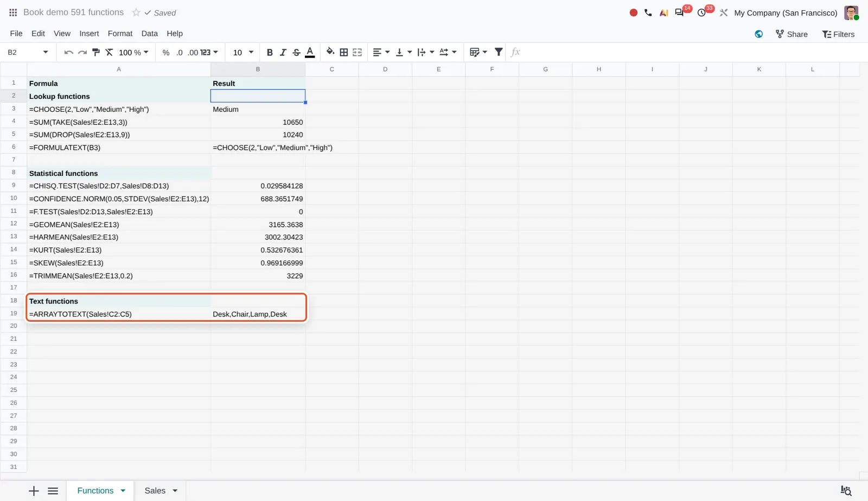Open the bottom-right statistics search icon
The height and width of the screenshot is (501, 868).
pos(846,491)
